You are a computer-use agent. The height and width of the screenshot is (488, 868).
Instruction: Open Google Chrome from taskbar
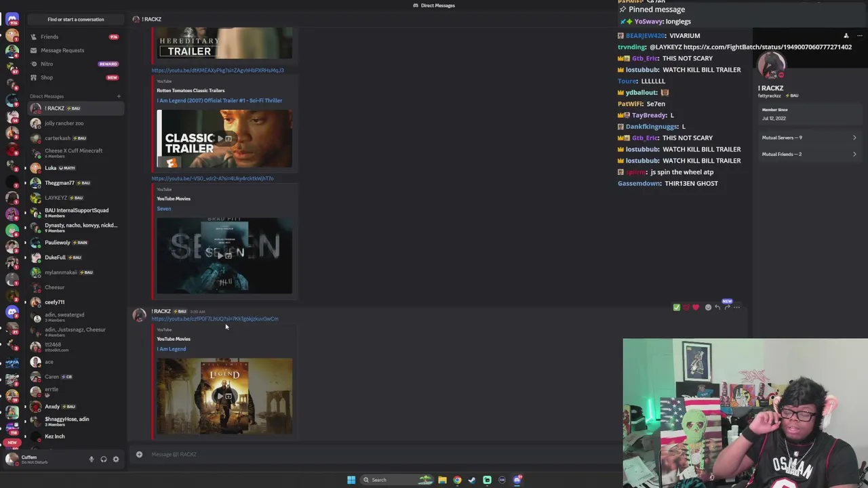pyautogui.click(x=457, y=480)
